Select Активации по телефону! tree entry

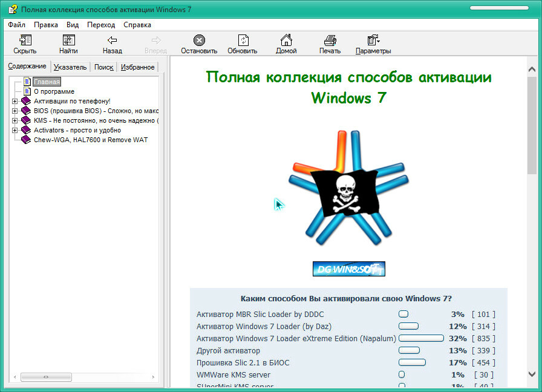coord(72,101)
